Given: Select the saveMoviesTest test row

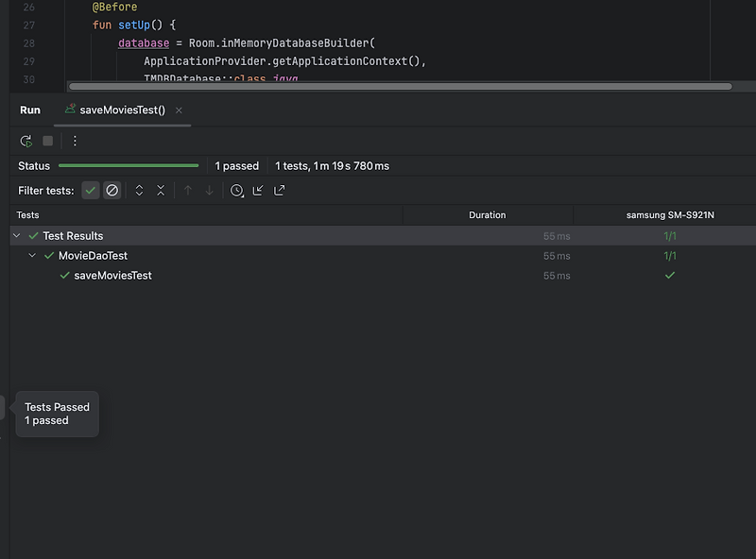Looking at the screenshot, I should coord(383,275).
